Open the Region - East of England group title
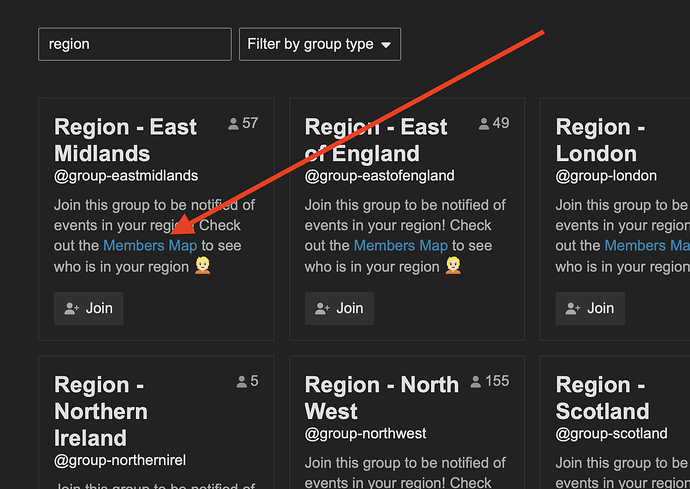Image resolution: width=690 pixels, height=489 pixels. tap(376, 140)
